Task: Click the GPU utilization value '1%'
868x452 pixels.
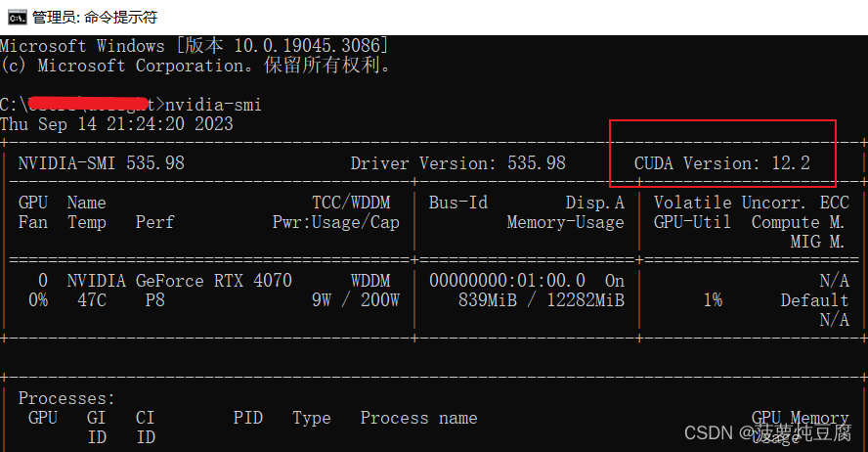Action: click(x=713, y=300)
